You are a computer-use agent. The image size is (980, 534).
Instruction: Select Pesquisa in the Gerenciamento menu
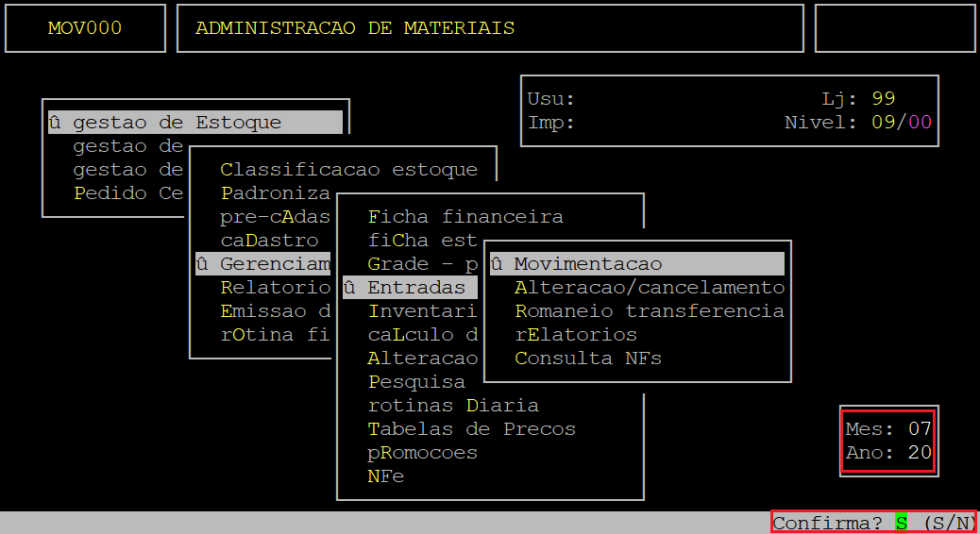click(x=416, y=382)
